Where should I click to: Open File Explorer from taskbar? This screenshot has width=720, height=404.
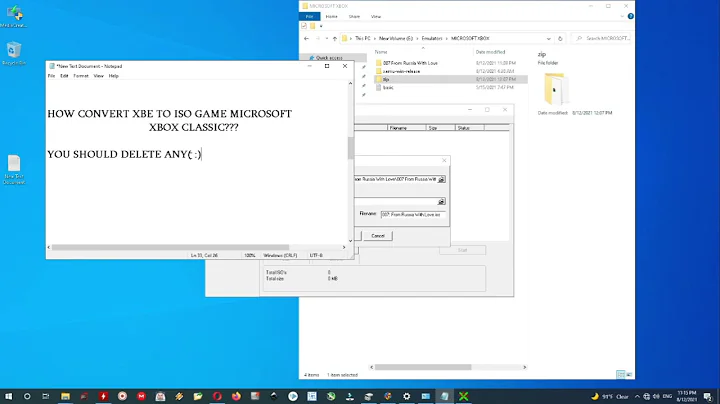tap(65, 396)
